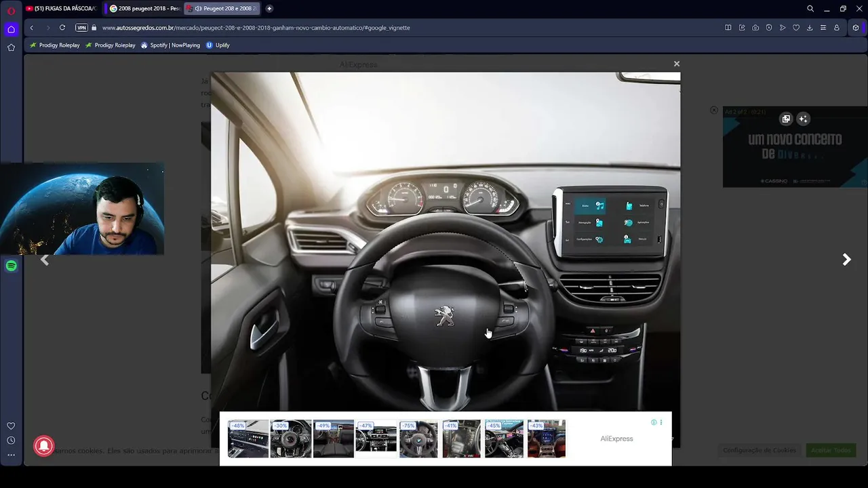Image resolution: width=868 pixels, height=488 pixels.
Task: Show next image with right arrow
Action: click(x=846, y=260)
